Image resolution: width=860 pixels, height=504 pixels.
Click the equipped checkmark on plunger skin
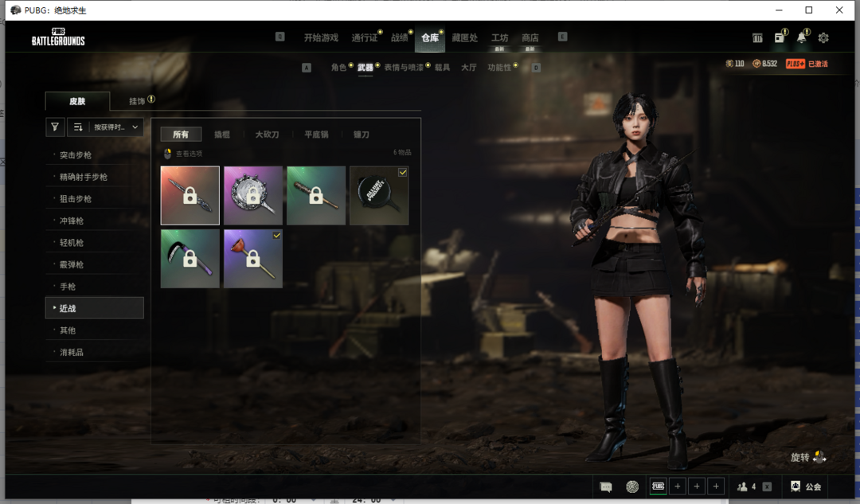click(277, 235)
